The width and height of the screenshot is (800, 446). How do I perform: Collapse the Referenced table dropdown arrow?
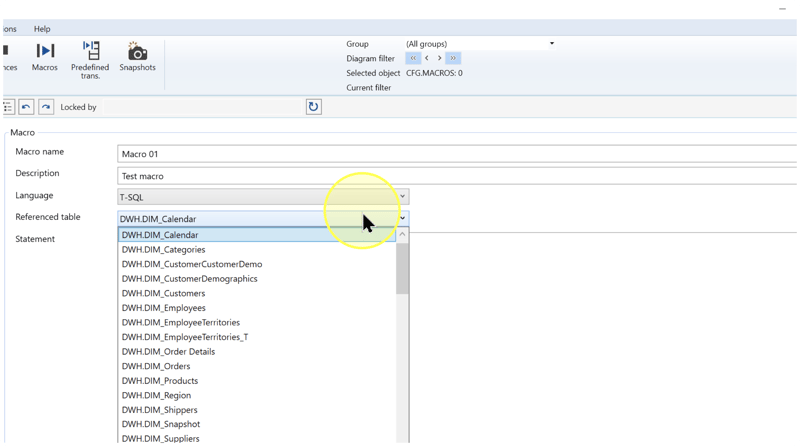pyautogui.click(x=403, y=218)
